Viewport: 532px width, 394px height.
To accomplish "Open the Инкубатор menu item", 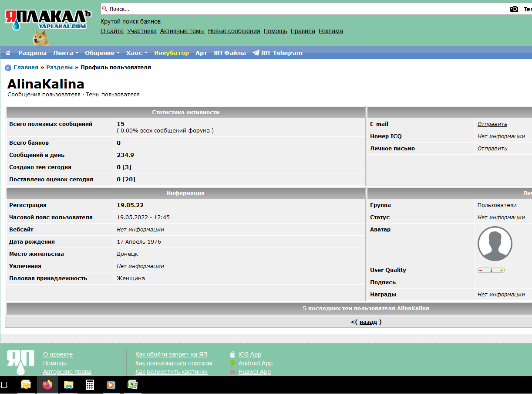I will pos(172,53).
